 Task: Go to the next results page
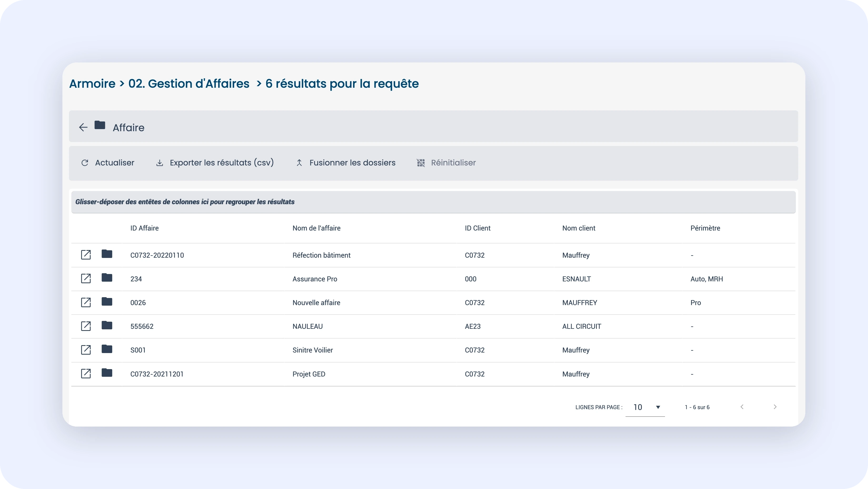775,407
